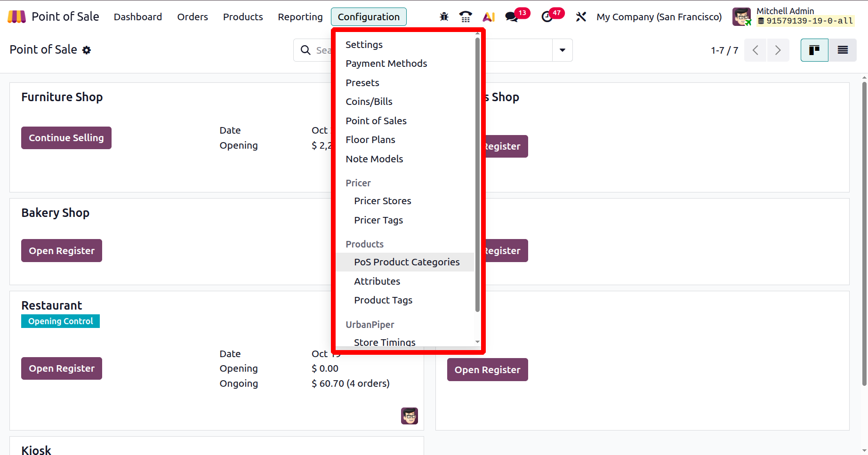
Task: Switch to Kanban view
Action: pyautogui.click(x=814, y=50)
